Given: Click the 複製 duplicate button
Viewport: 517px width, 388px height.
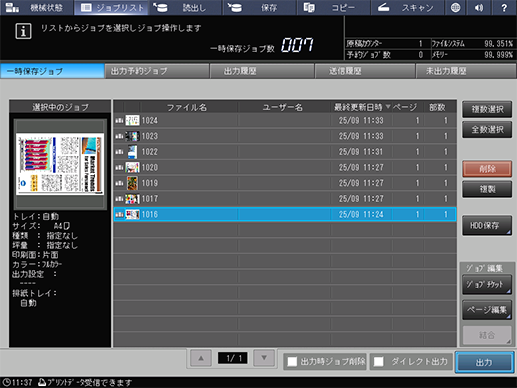Looking at the screenshot, I should pyautogui.click(x=487, y=189).
